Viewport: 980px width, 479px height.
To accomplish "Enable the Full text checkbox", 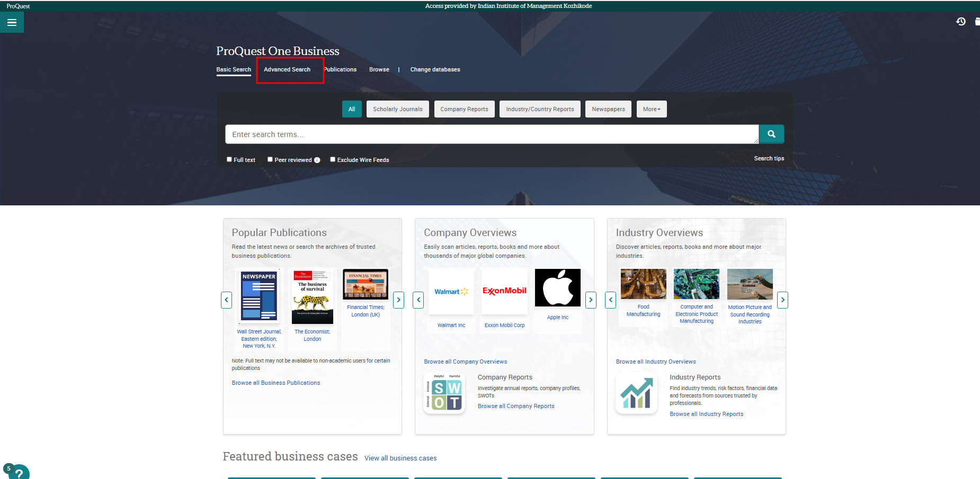I will 229,159.
